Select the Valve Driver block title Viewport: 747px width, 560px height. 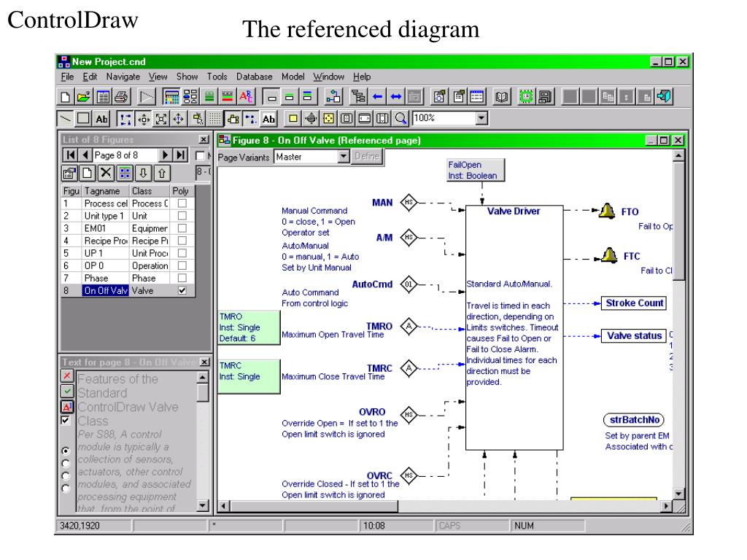coord(514,211)
